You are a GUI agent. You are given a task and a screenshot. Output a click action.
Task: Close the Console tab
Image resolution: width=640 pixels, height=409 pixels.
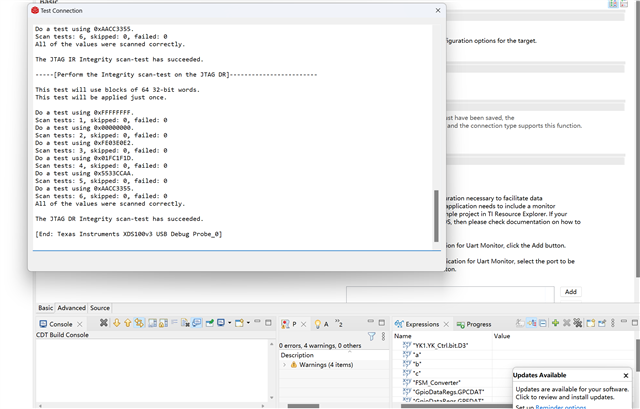tap(80, 324)
